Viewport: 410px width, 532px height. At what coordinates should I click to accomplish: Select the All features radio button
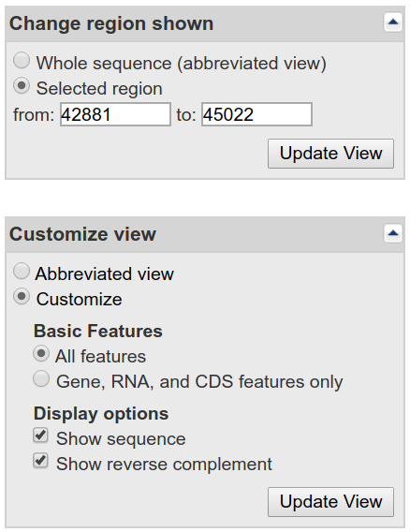[41, 354]
